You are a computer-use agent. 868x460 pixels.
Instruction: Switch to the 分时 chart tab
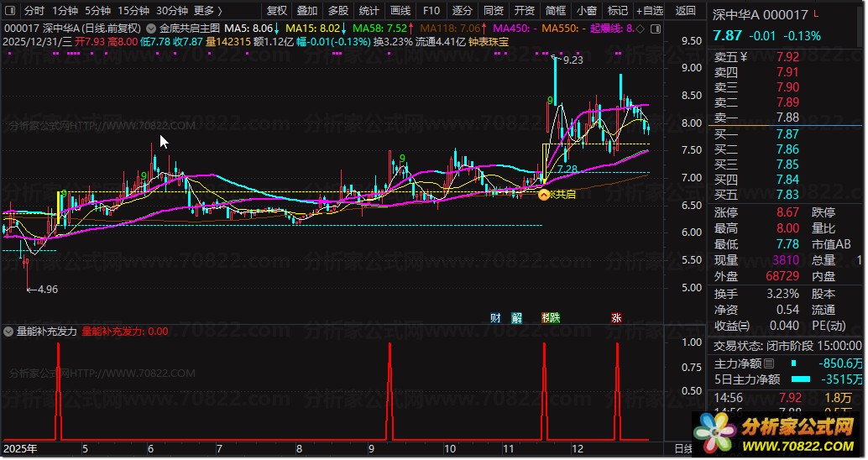point(34,11)
